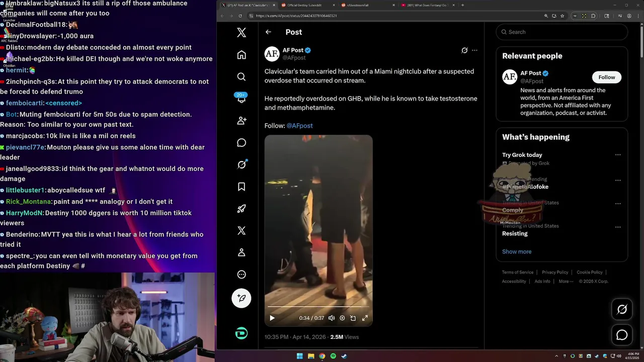This screenshot has height=362, width=644.
Task: Switch to r/LivestreamFail browser tab
Action: pyautogui.click(x=368, y=5)
